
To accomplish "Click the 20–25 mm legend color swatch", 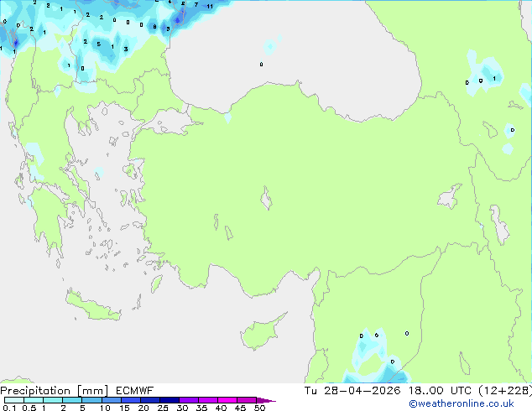I will tap(150, 400).
